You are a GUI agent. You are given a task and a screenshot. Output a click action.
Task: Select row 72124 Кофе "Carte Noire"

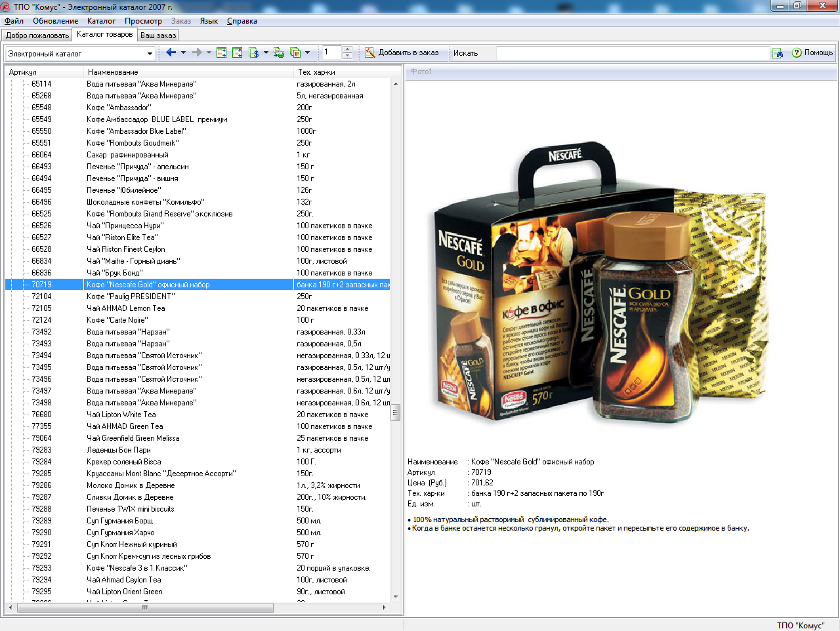[x=198, y=320]
